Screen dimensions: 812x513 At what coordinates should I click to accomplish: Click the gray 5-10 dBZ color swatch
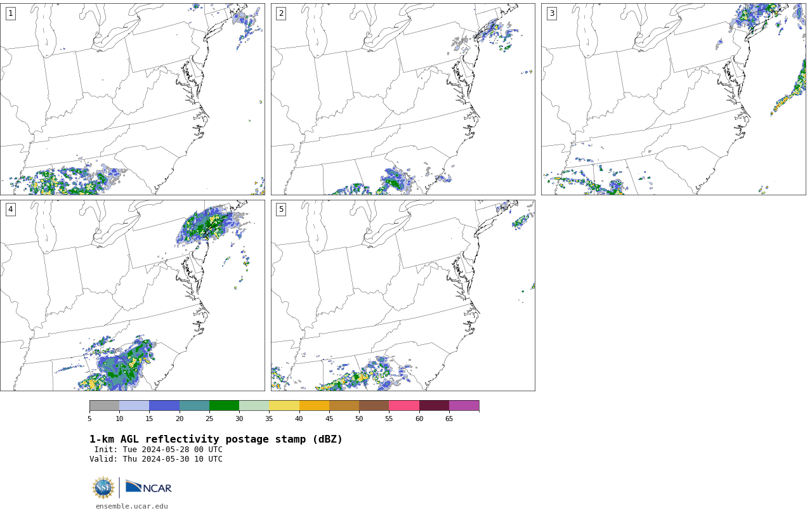point(104,406)
